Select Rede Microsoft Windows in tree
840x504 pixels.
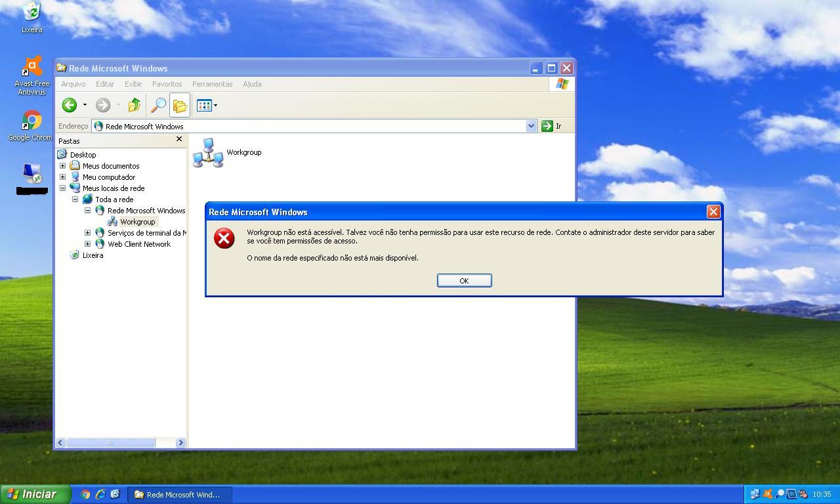[146, 211]
